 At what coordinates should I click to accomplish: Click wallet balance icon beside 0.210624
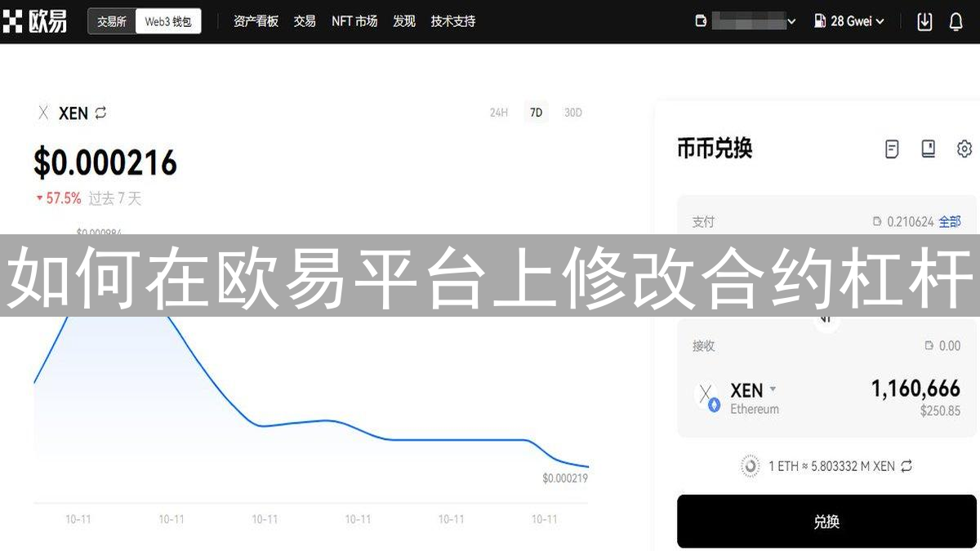click(x=877, y=221)
